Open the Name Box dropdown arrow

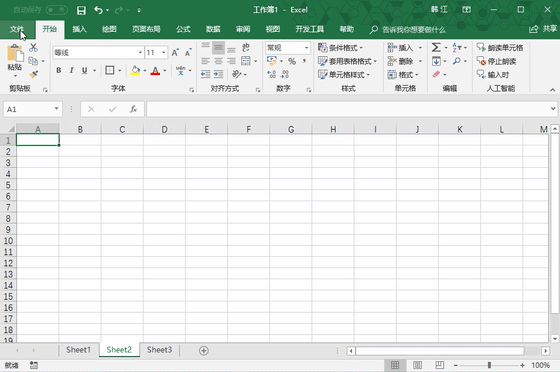tap(56, 109)
